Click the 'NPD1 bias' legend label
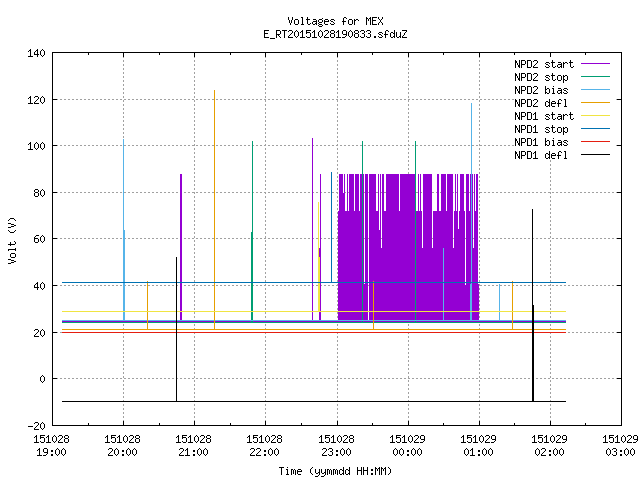Image resolution: width=640 pixels, height=480 pixels. pyautogui.click(x=541, y=142)
